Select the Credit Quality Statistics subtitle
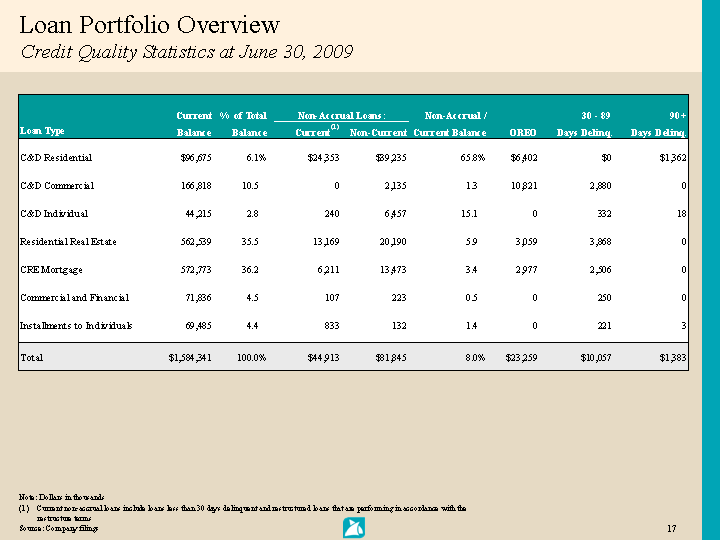Screen dimensions: 720x540 pos(187,52)
